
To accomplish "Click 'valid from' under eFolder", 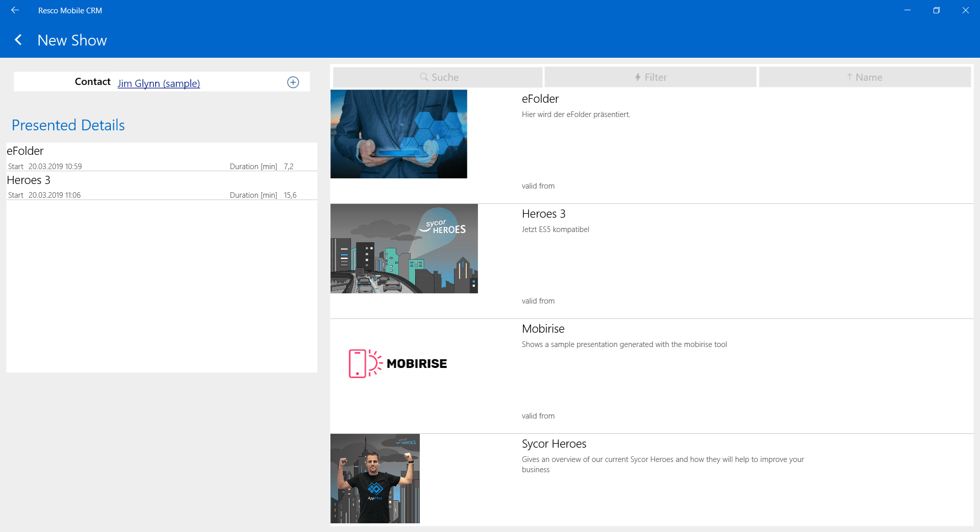I will tap(538, 186).
